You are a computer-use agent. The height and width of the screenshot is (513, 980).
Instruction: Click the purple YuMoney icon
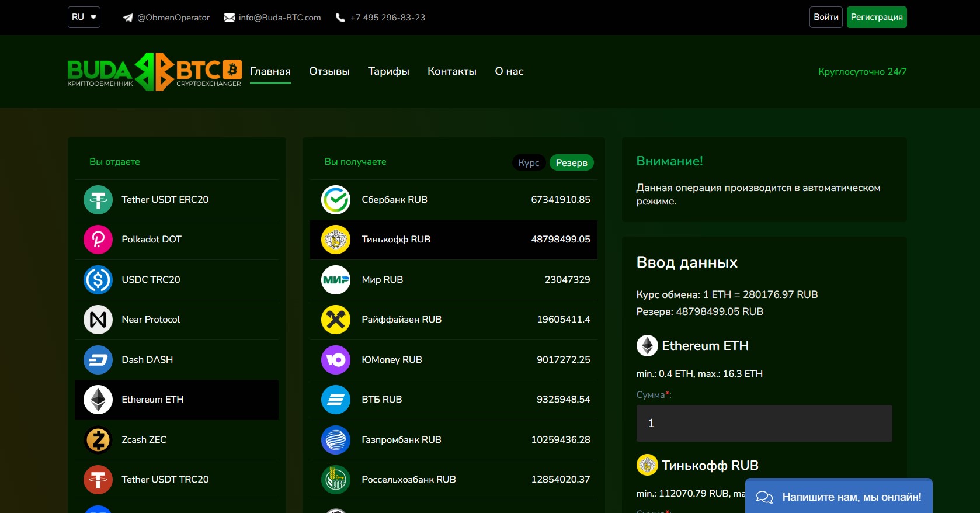(x=336, y=360)
